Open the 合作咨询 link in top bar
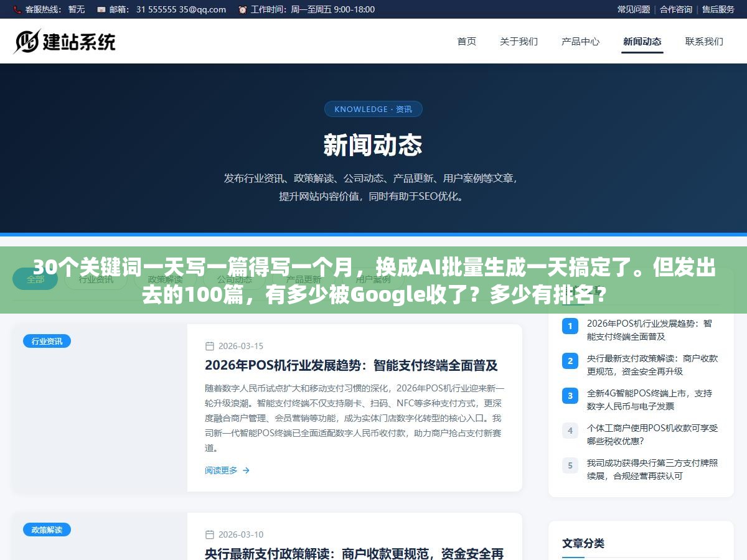Viewport: 747px width, 560px height. (676, 9)
